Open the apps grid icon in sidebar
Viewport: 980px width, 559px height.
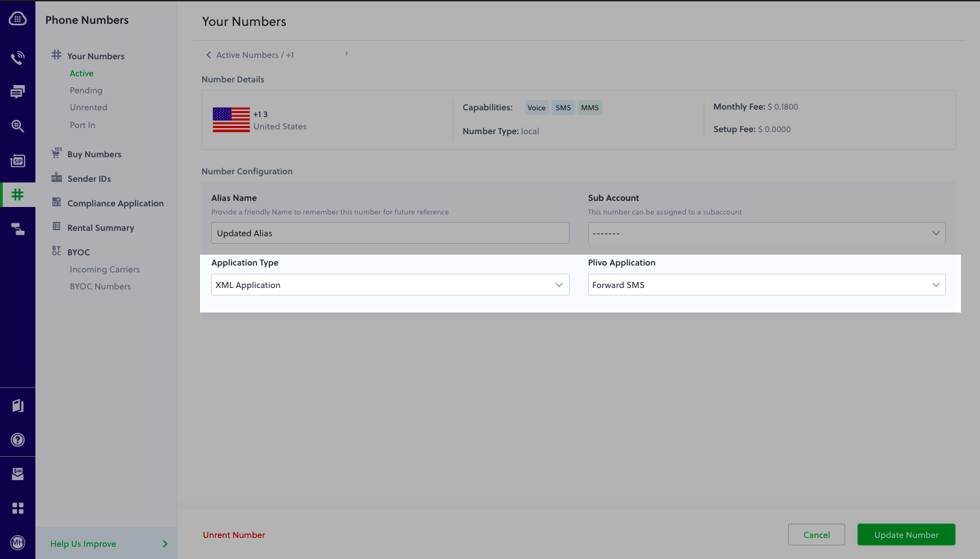18,508
